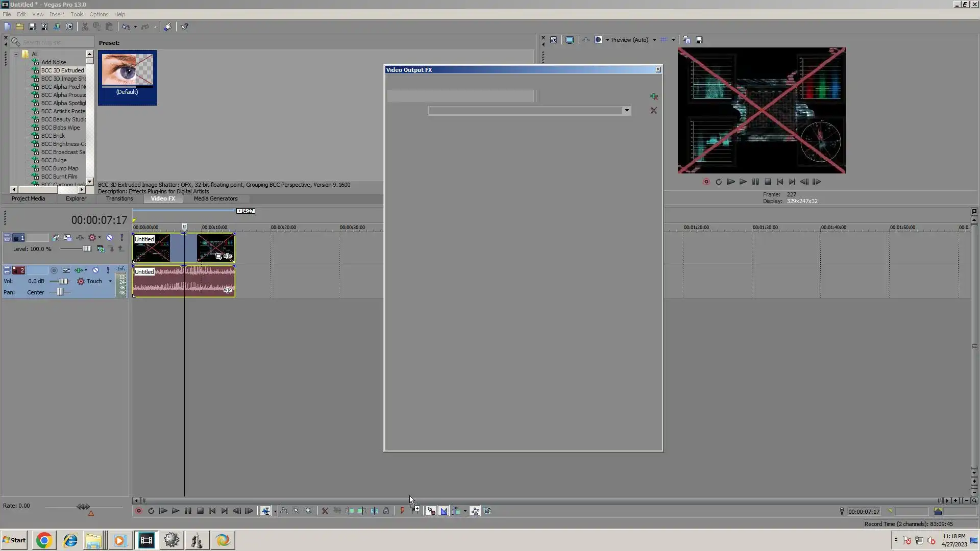Arm audio track 2 for record

pyautogui.click(x=54, y=270)
